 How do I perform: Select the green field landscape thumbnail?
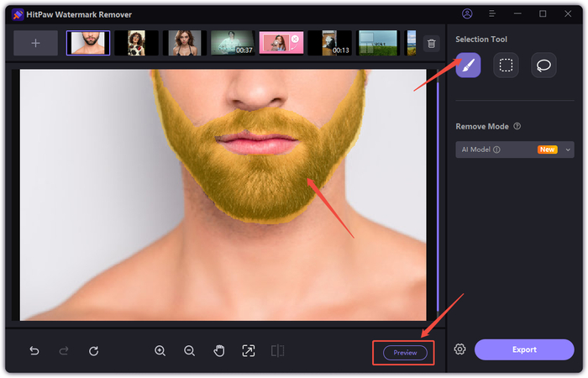(378, 43)
